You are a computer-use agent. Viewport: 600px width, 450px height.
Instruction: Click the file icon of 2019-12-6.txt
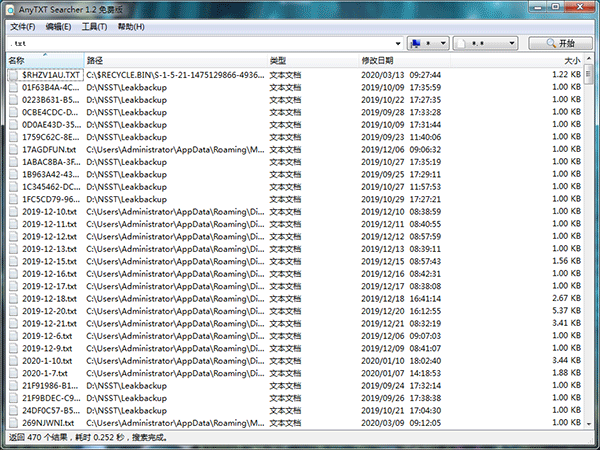click(x=13, y=336)
